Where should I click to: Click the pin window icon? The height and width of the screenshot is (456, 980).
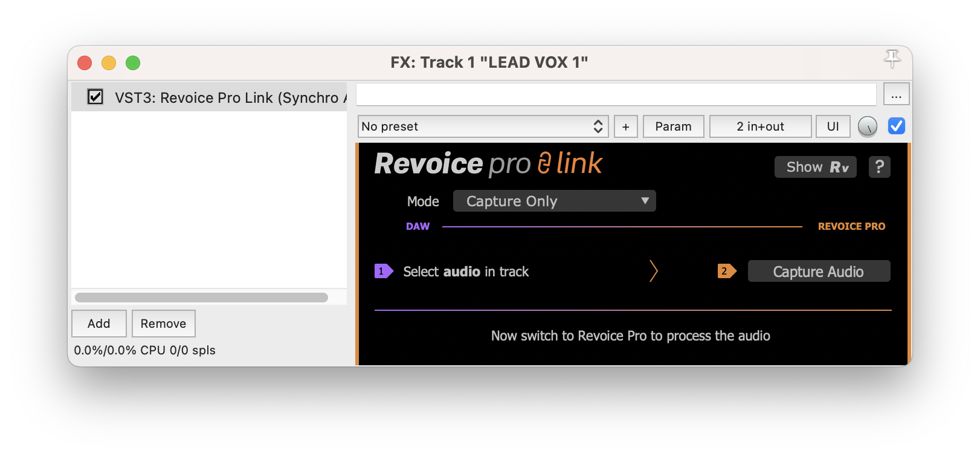tap(892, 59)
